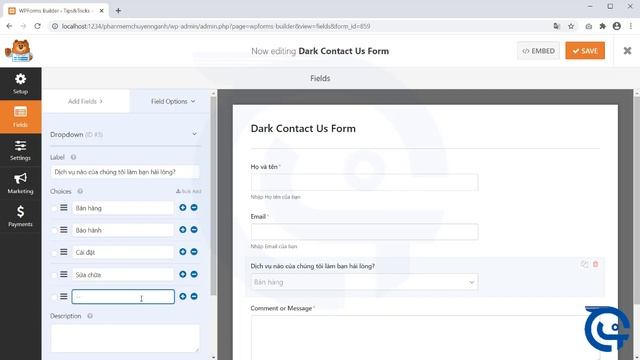Click the Email field in the preview

(364, 231)
